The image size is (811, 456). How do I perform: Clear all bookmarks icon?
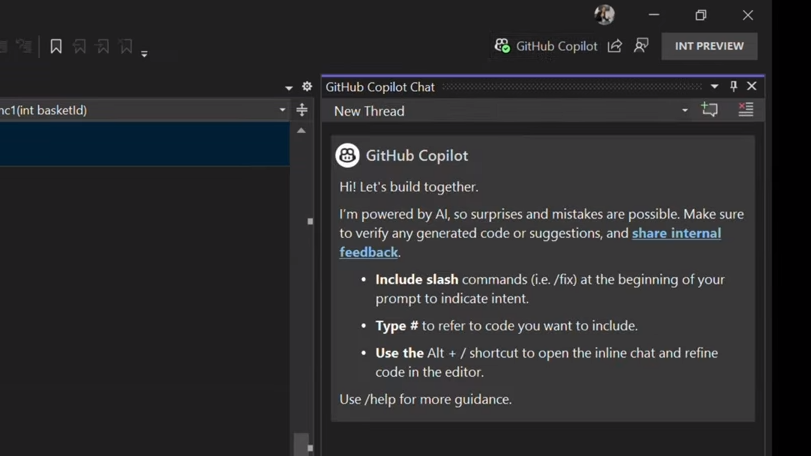[x=126, y=46]
